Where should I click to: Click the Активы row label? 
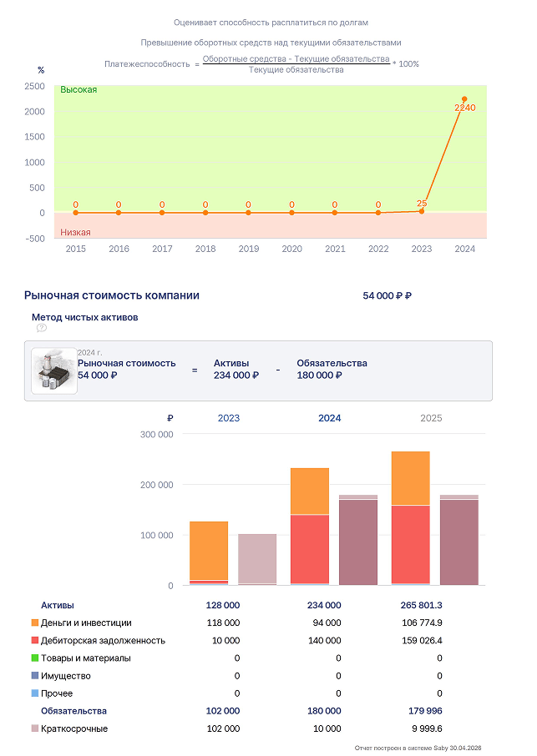(58, 605)
